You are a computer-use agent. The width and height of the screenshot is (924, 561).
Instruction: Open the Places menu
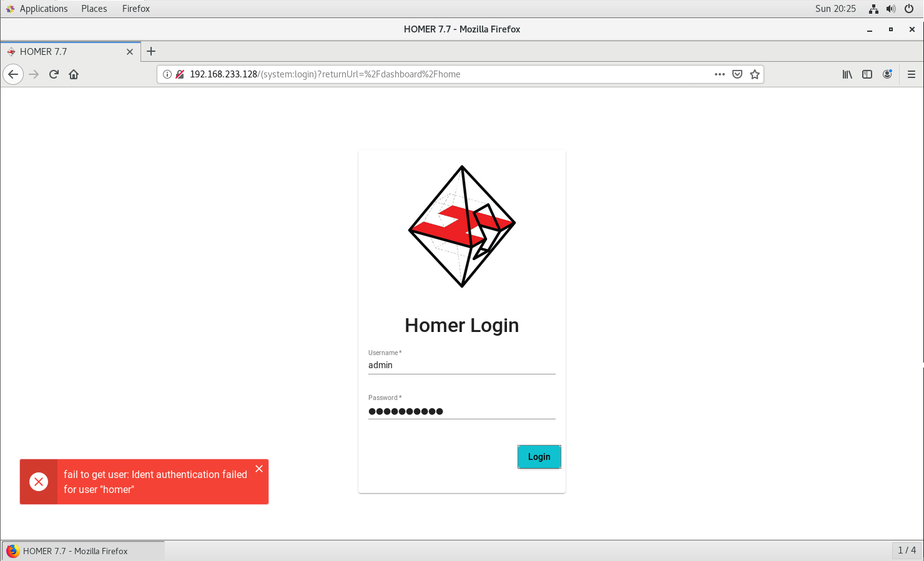pyautogui.click(x=94, y=9)
